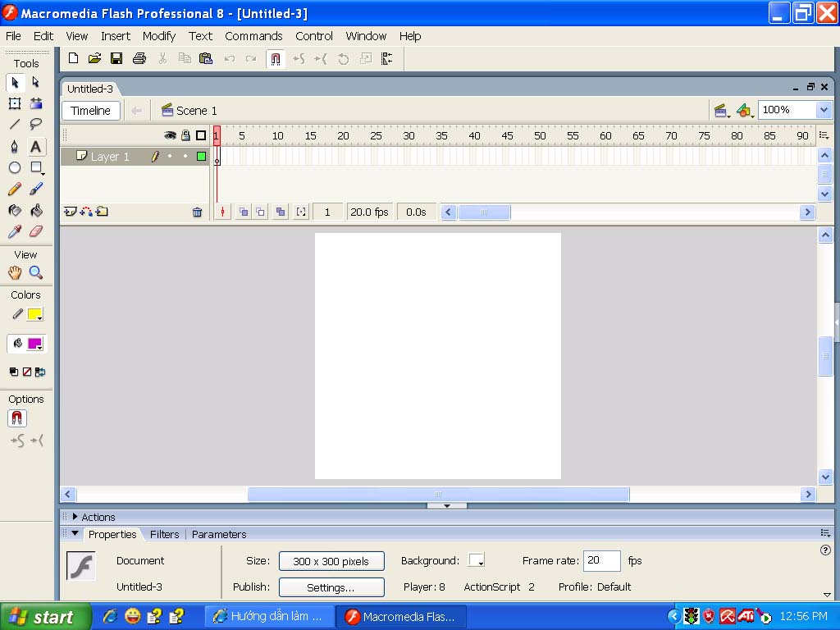Toggle Onion Skin button

(x=243, y=212)
